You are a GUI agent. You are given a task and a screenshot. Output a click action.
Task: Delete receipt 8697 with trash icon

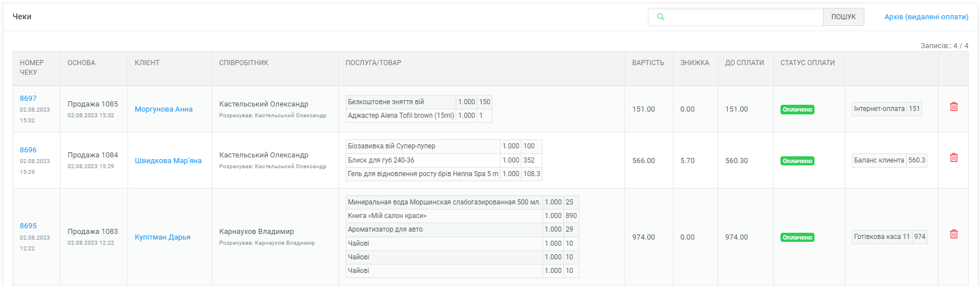[x=954, y=106]
